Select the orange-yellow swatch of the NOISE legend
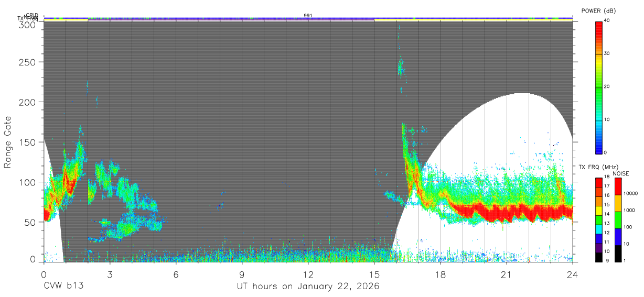The height and width of the screenshot is (297, 644). click(618, 203)
